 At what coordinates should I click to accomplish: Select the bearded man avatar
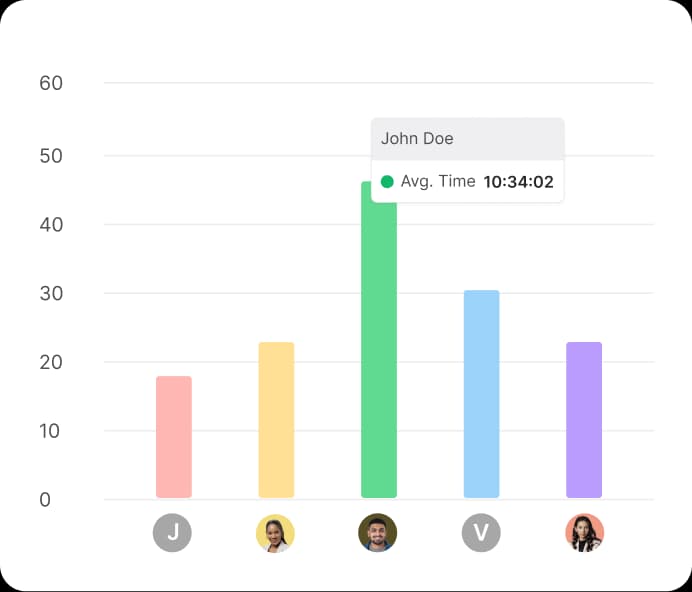(378, 533)
